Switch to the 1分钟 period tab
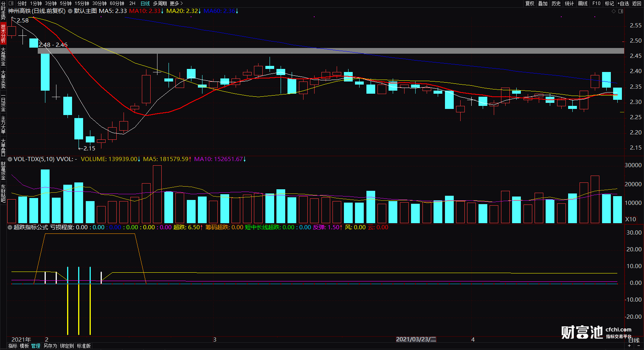The height and width of the screenshot is (350, 644). [36, 3]
